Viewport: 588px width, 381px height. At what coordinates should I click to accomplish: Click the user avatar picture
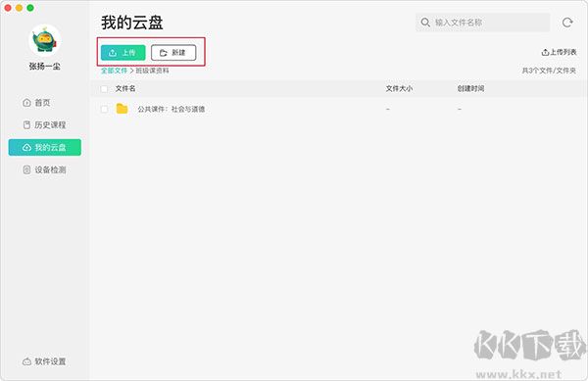(x=45, y=40)
